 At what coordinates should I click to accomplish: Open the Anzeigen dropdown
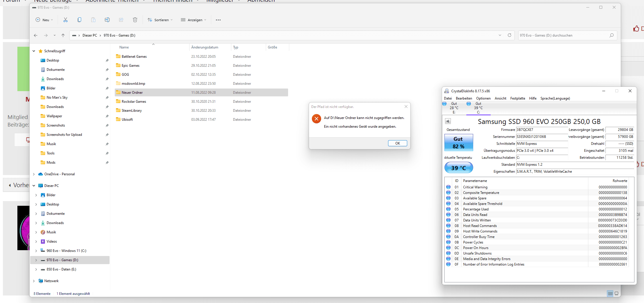tap(194, 20)
